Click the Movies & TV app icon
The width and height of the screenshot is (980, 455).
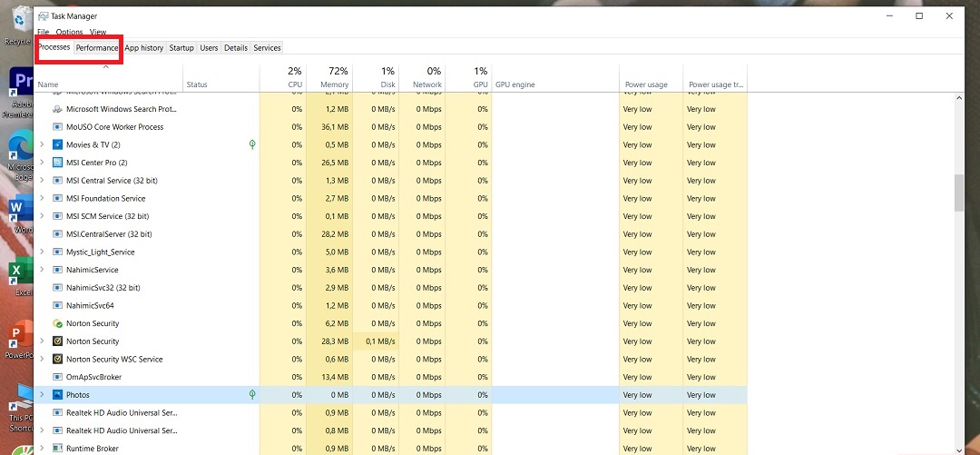click(x=57, y=144)
